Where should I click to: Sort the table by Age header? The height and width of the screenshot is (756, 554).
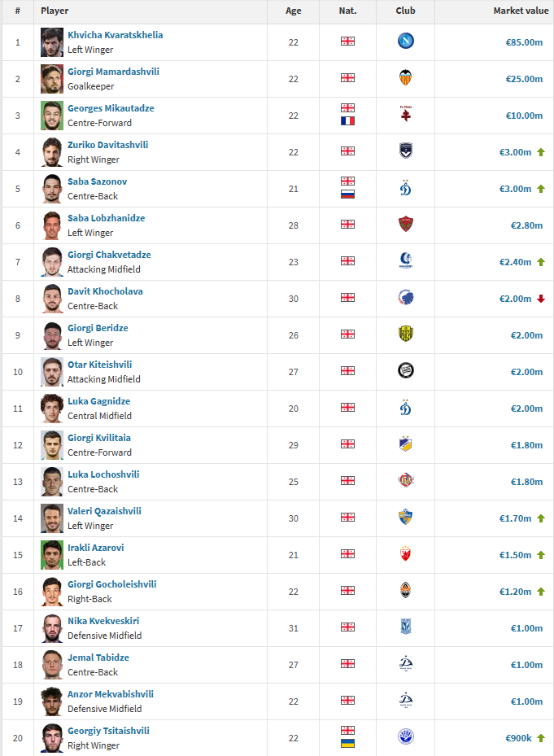pos(294,11)
